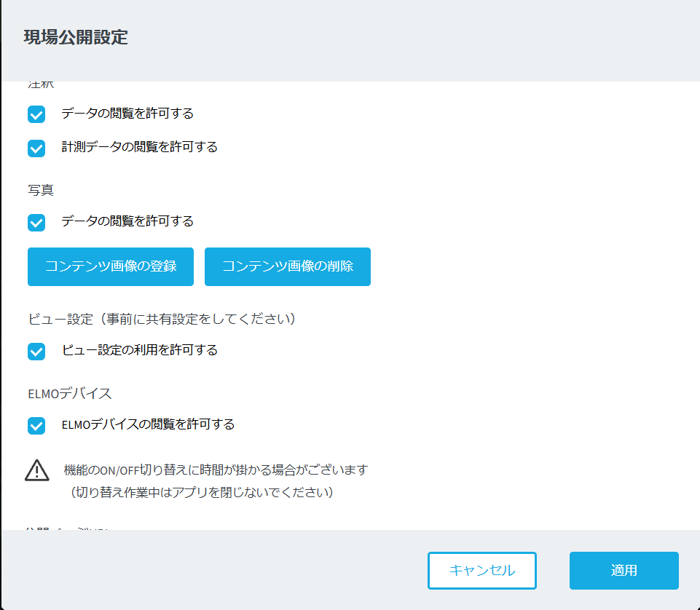Click the ELMOデバイス section heading
The image size is (700, 610).
point(70,393)
